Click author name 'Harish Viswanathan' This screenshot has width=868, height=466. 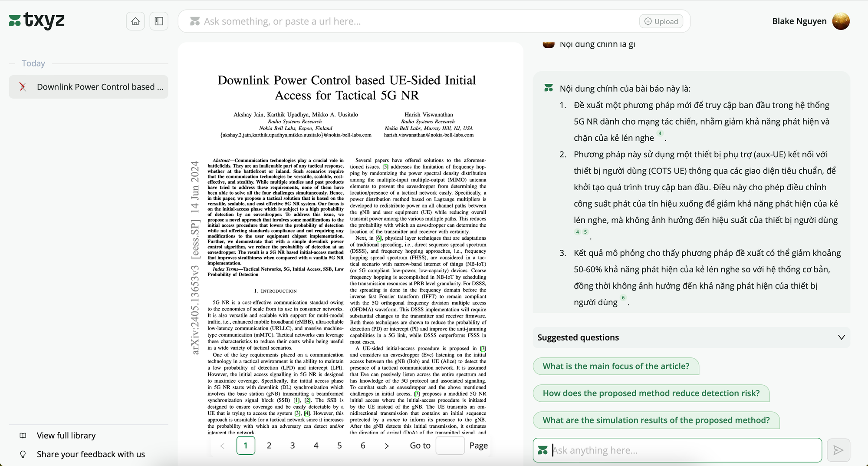point(428,115)
